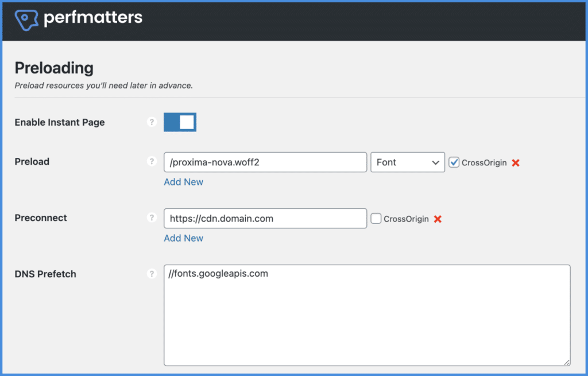The width and height of the screenshot is (588, 376).
Task: Click the Preload label
Action: (x=32, y=162)
